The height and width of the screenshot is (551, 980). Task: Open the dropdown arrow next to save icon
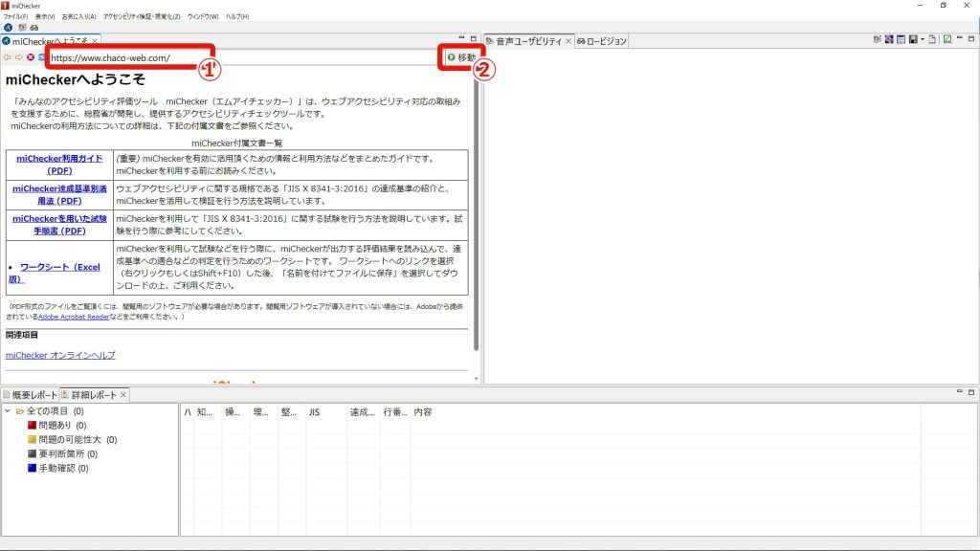tap(922, 39)
